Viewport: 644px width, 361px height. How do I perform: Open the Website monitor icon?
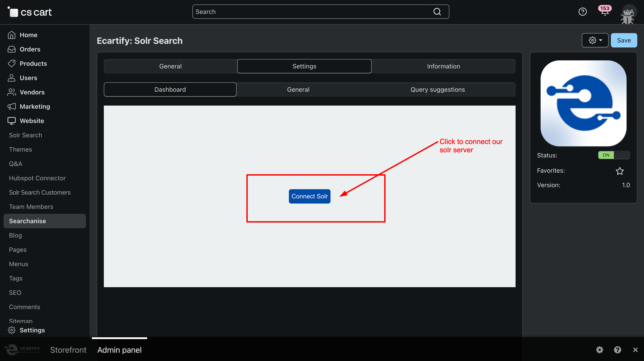(11, 121)
